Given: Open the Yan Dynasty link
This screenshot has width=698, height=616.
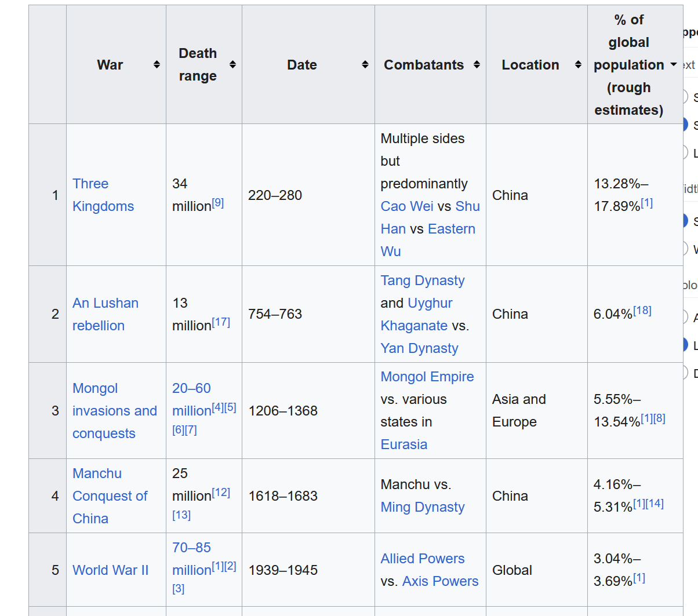Looking at the screenshot, I should [x=419, y=348].
